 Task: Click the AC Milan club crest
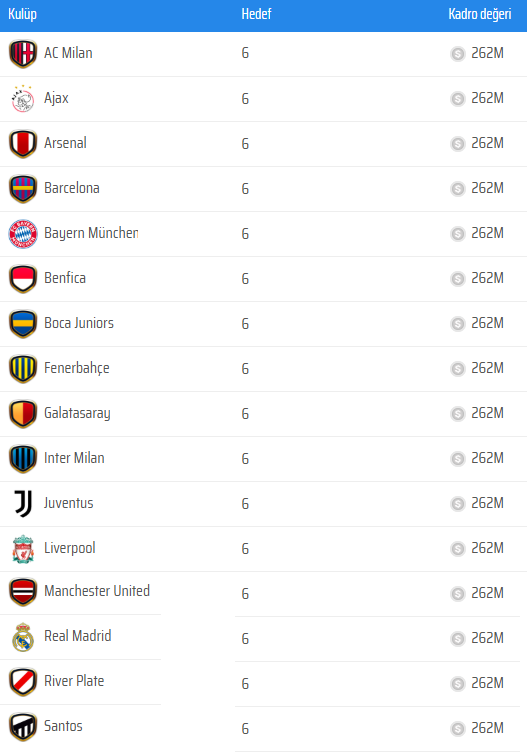(23, 54)
